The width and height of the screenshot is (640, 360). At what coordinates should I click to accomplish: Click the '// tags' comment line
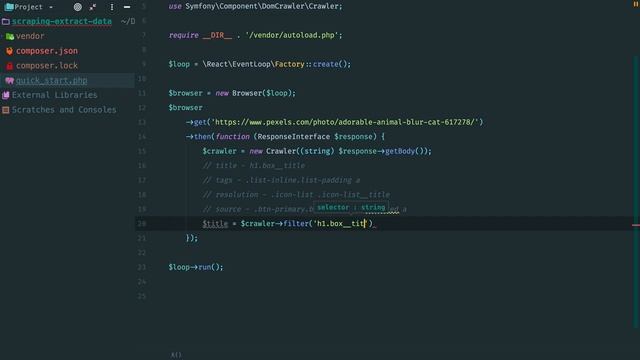pos(281,180)
